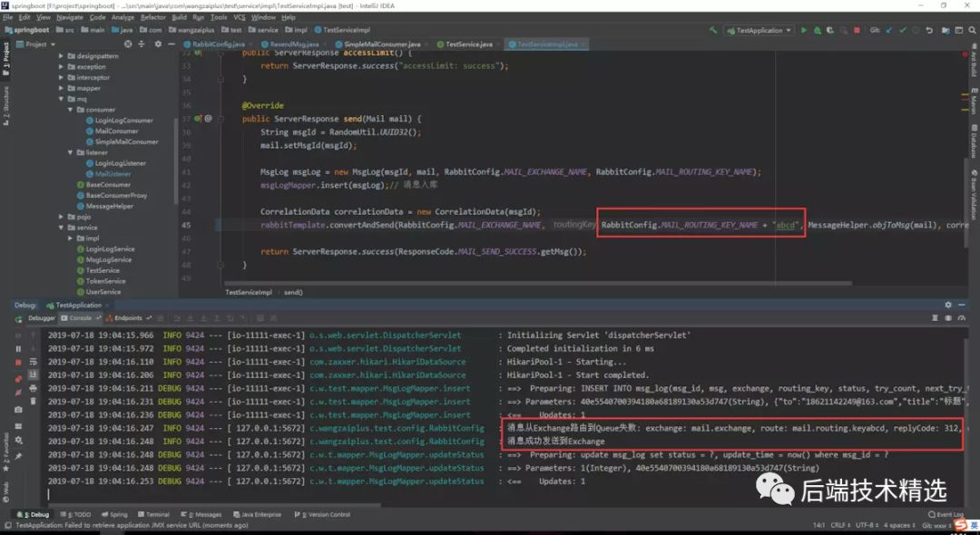Click the Git update project arrow icon

890,30
